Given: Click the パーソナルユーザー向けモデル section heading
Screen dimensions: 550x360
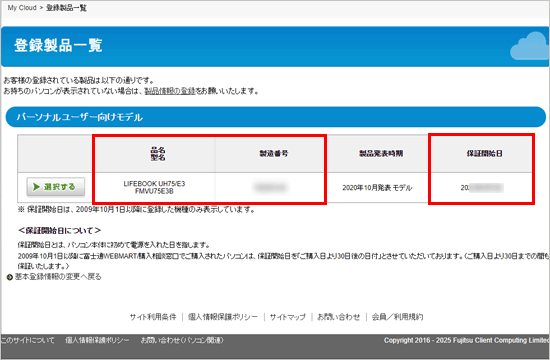Looking at the screenshot, I should tap(276, 117).
